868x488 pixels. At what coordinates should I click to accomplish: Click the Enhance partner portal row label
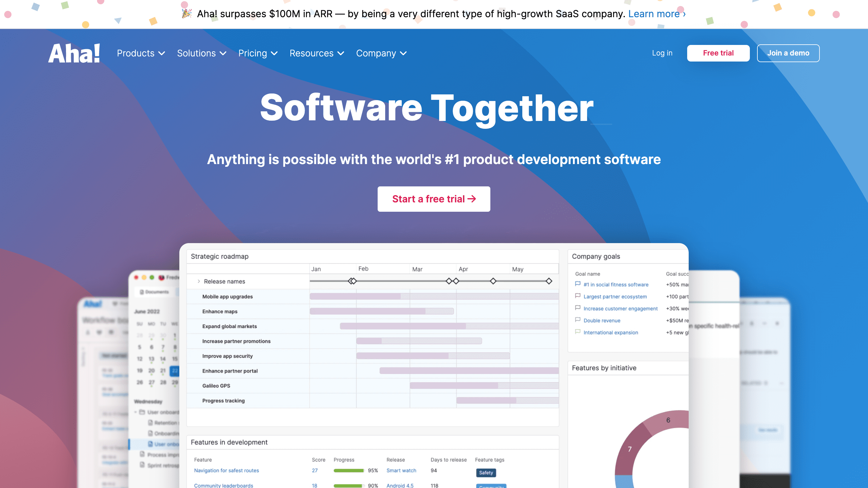[x=230, y=371]
